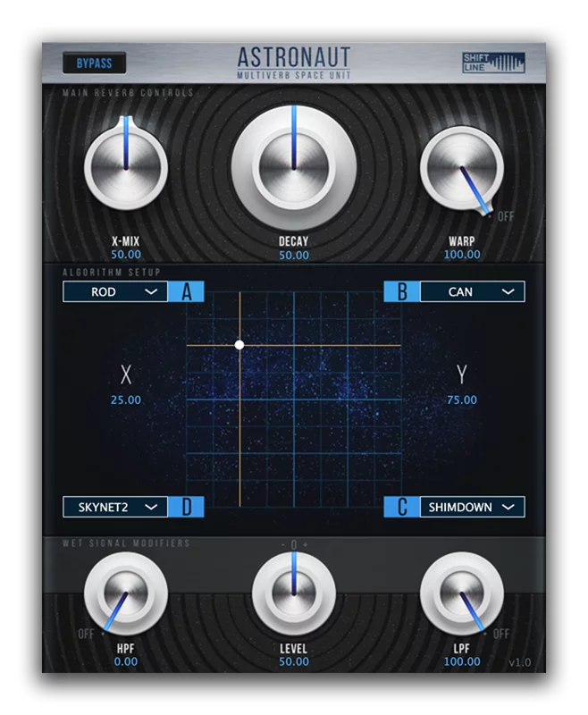The height and width of the screenshot is (715, 588).
Task: Click the white XY pad handle dot
Action: pos(239,345)
